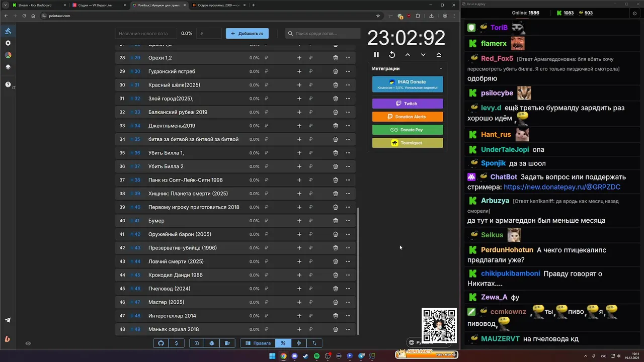Toggle the split/divide button in bottom toolbar
Image resolution: width=644 pixels, height=362 pixels.
click(299, 343)
